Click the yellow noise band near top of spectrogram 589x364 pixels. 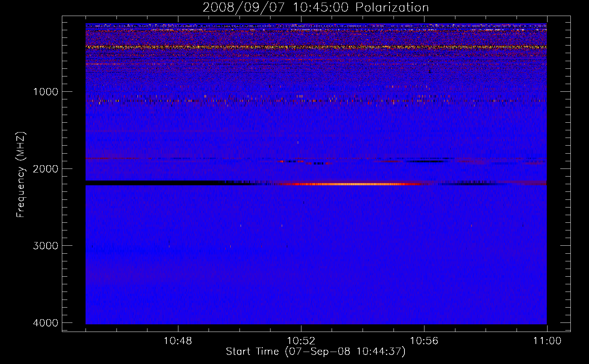tap(316, 47)
